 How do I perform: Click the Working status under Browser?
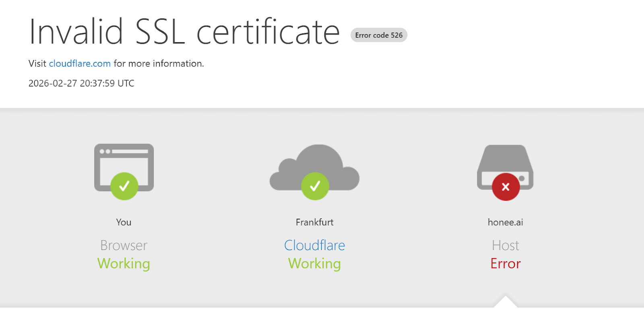124,264
